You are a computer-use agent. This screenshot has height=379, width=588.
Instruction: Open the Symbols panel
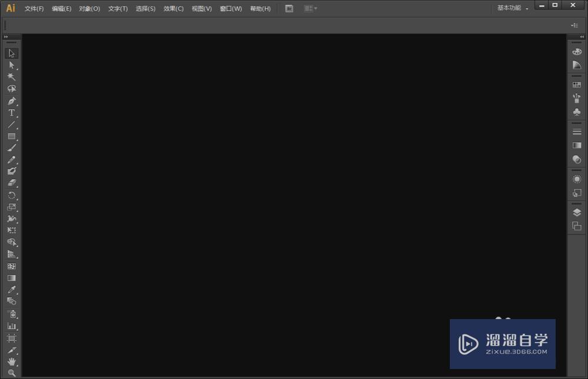click(x=577, y=112)
